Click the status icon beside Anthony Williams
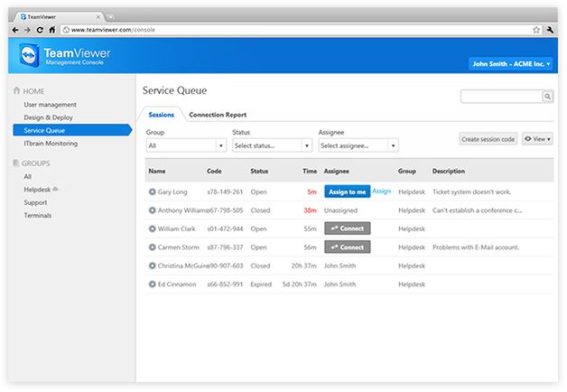567x392 pixels. (x=153, y=210)
